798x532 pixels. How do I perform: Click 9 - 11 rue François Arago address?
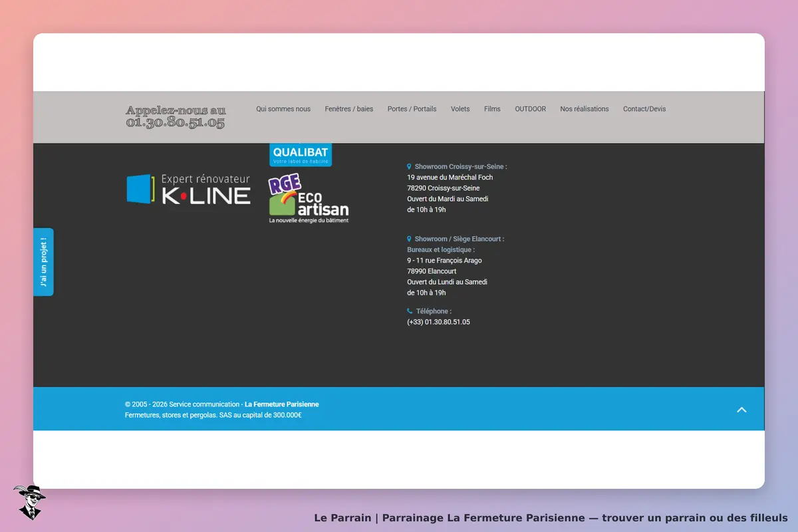tap(444, 261)
